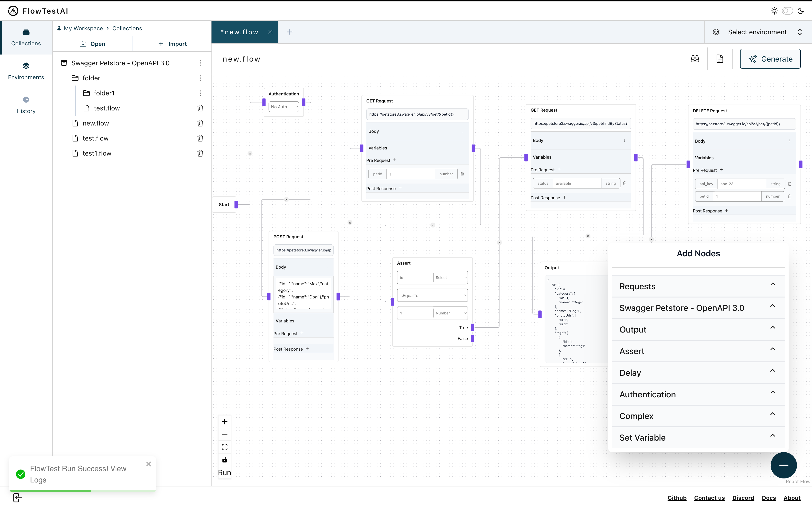Delete test1.flow file

(x=200, y=153)
